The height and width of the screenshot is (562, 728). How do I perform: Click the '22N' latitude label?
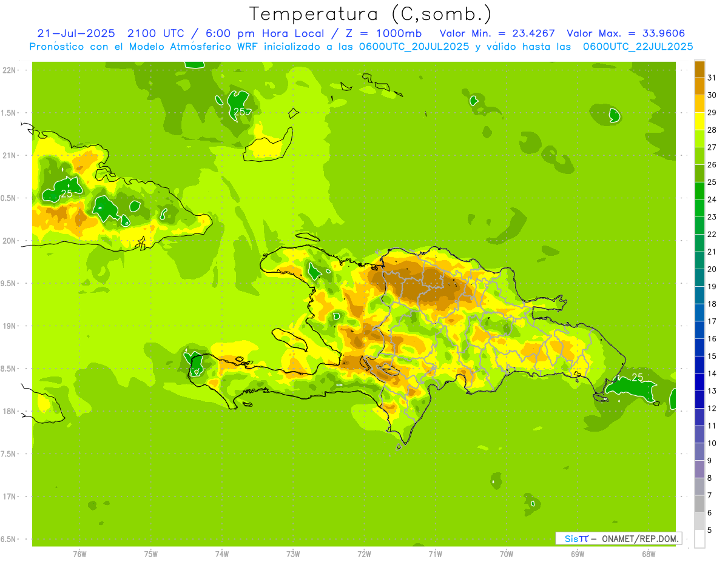pyautogui.click(x=10, y=70)
